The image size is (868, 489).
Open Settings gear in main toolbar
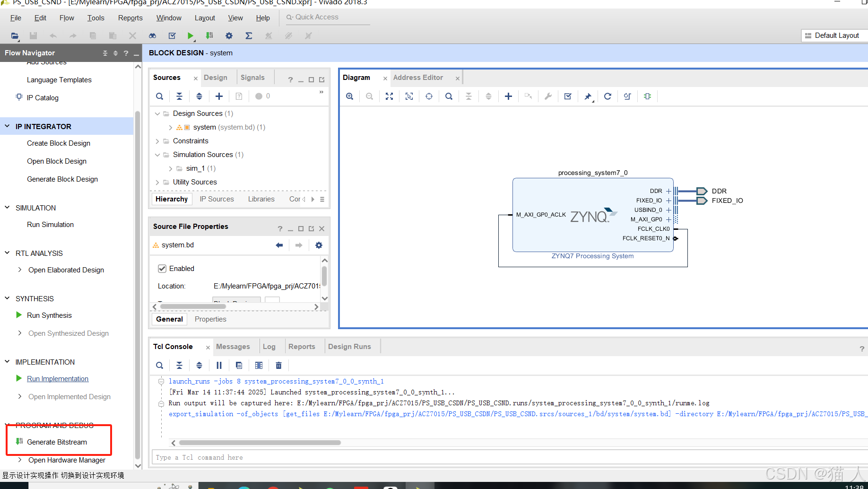229,35
